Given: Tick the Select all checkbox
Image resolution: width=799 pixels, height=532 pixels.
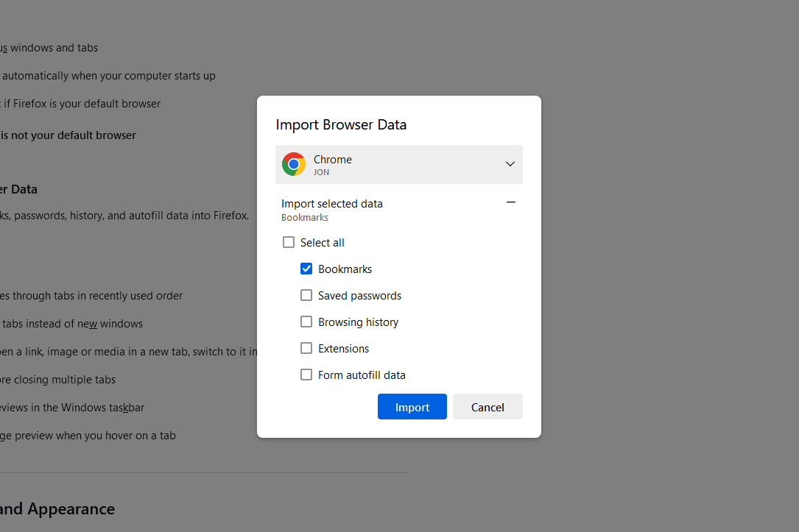Looking at the screenshot, I should 289,243.
